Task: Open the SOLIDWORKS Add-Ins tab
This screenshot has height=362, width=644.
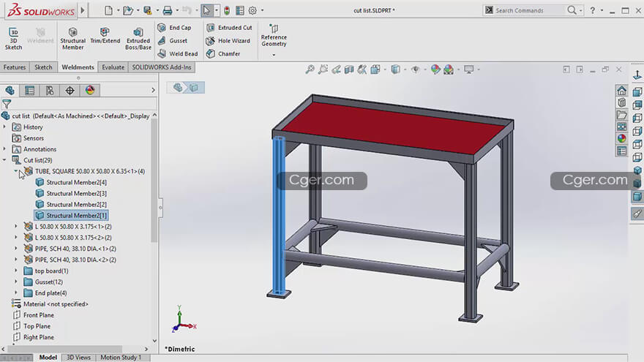Action: (162, 67)
